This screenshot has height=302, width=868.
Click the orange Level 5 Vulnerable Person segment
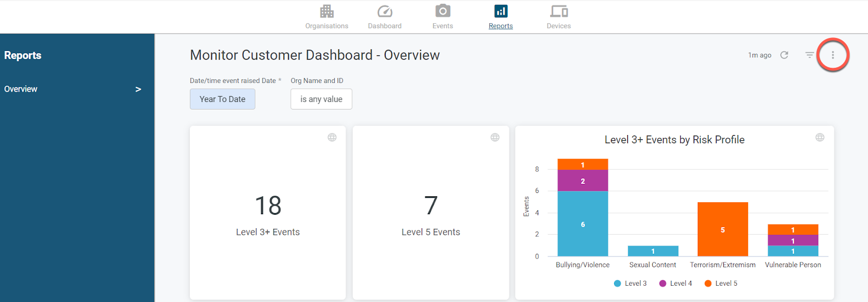click(x=793, y=229)
